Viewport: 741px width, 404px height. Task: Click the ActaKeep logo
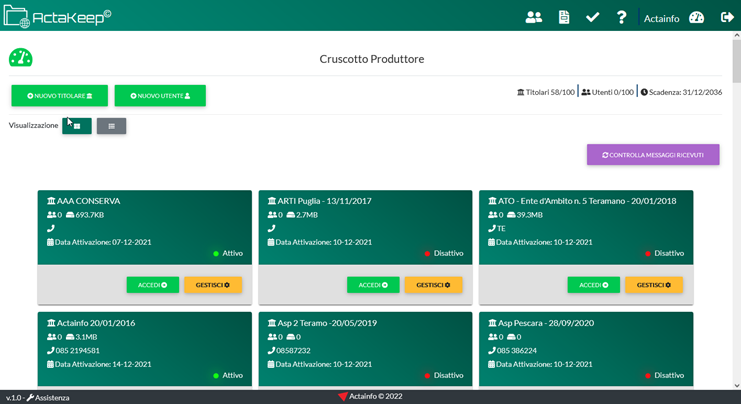58,16
